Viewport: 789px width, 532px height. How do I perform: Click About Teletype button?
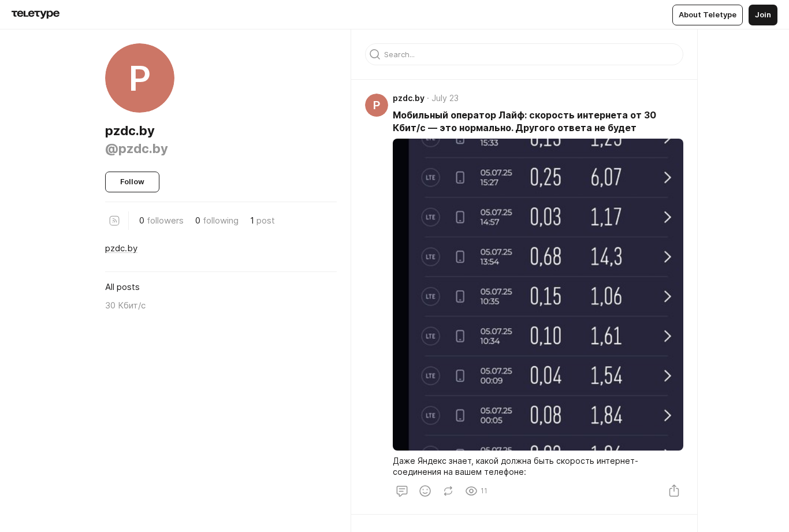coord(708,15)
